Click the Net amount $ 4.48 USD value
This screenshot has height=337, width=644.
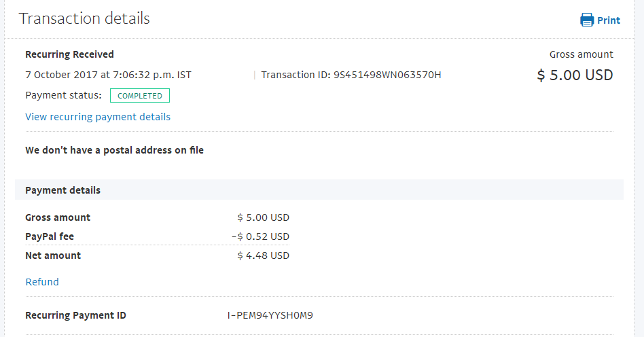[264, 255]
